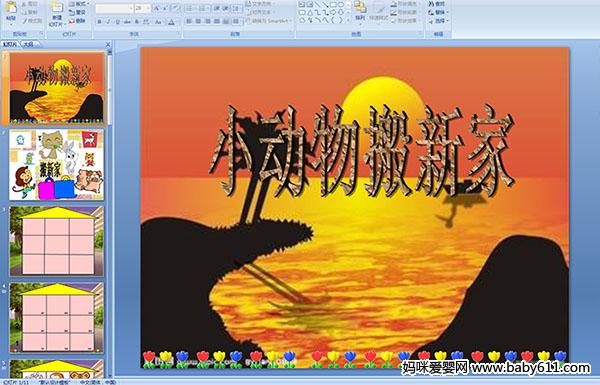This screenshot has height=385, width=600.
Task: Open the Bullets dropdown
Action: click(192, 8)
